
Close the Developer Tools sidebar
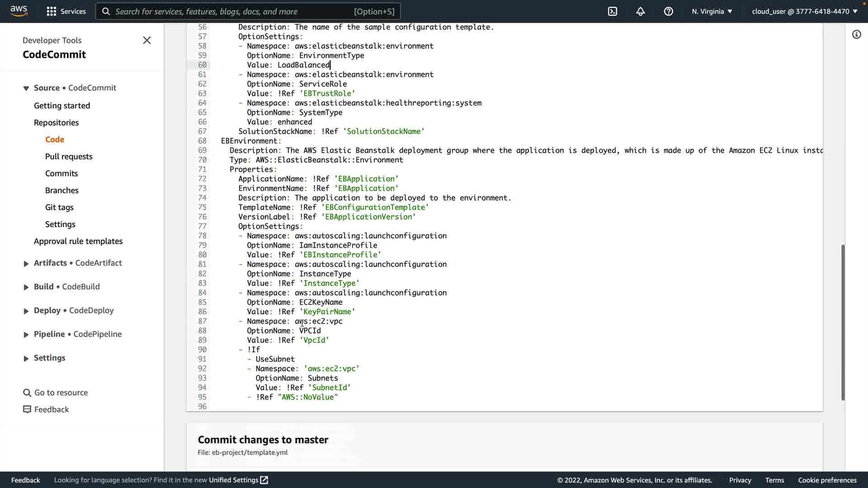tap(147, 40)
